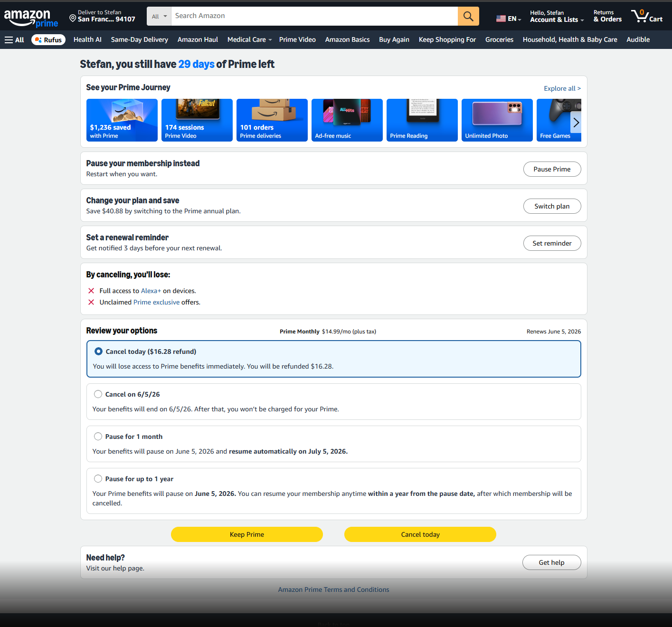The width and height of the screenshot is (672, 627).
Task: Open the Prime Reading card
Action: pos(422,120)
